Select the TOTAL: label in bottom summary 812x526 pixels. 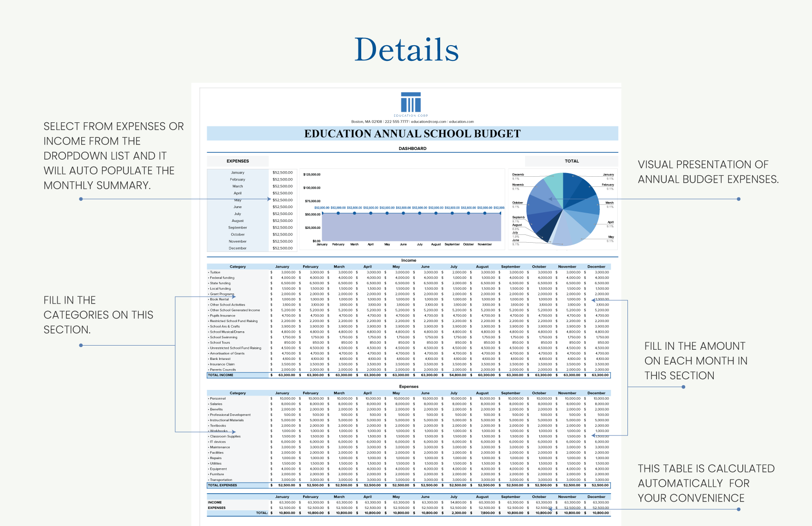[262, 513]
